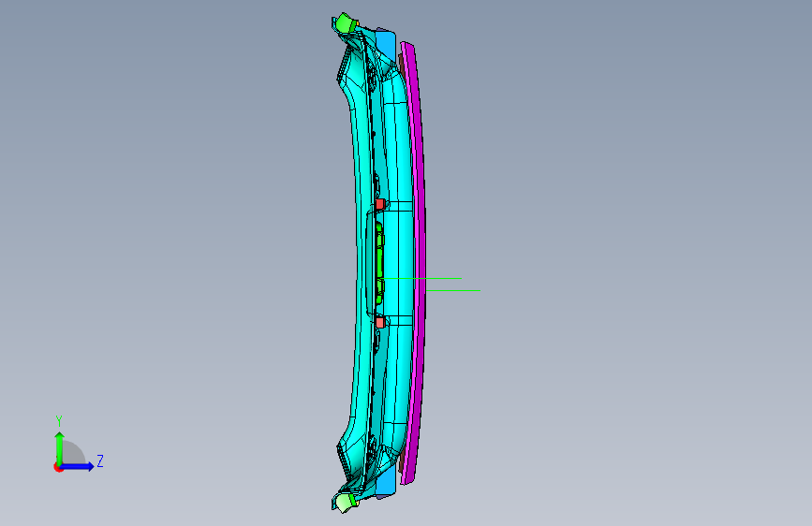Select the red origin dot of the triad
This screenshot has width=812, height=526.
click(x=58, y=467)
